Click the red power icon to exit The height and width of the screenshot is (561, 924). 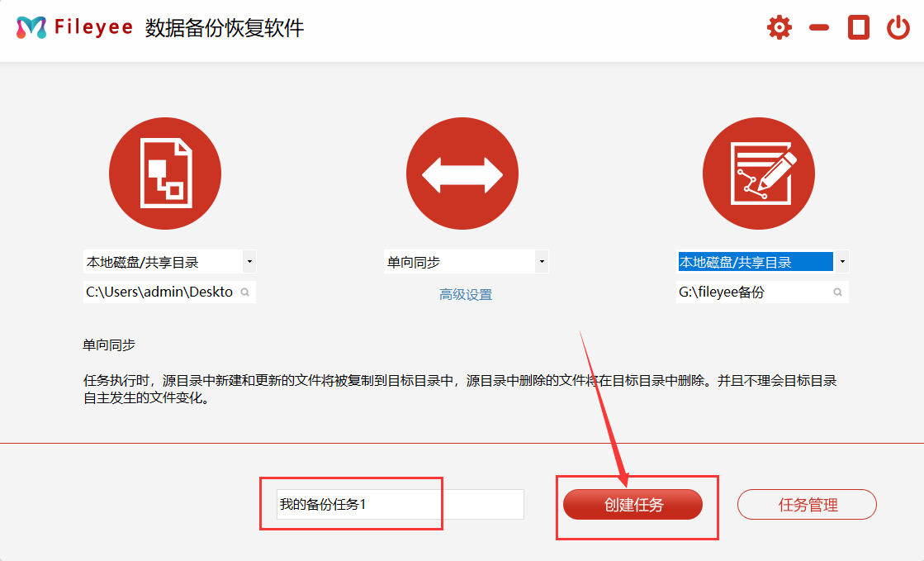click(898, 27)
